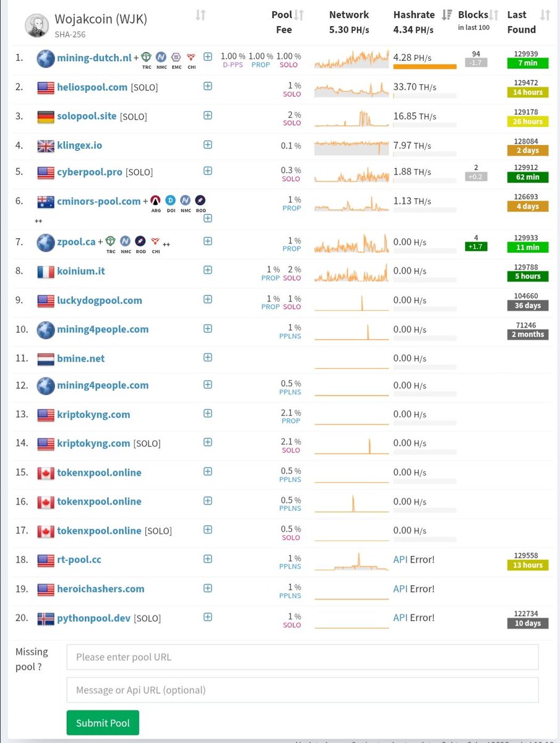Click the '-1.7' blocks change badge
Screen dimensions: 560x743
(476, 63)
